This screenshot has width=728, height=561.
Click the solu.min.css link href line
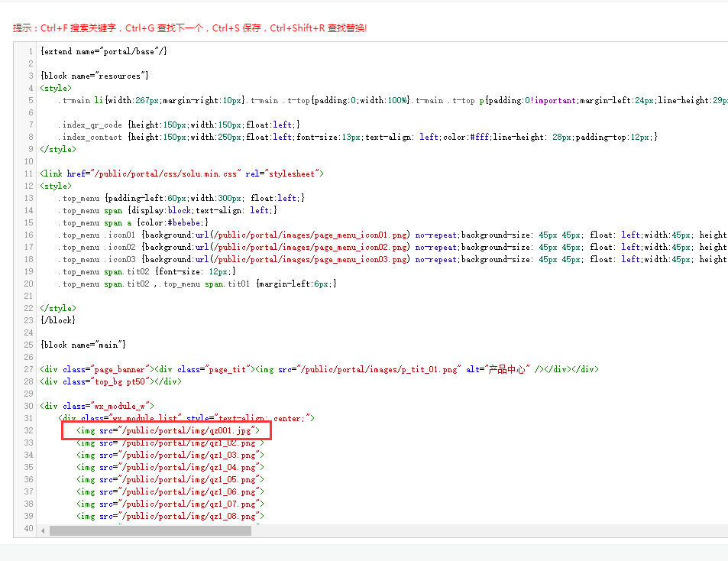point(182,174)
